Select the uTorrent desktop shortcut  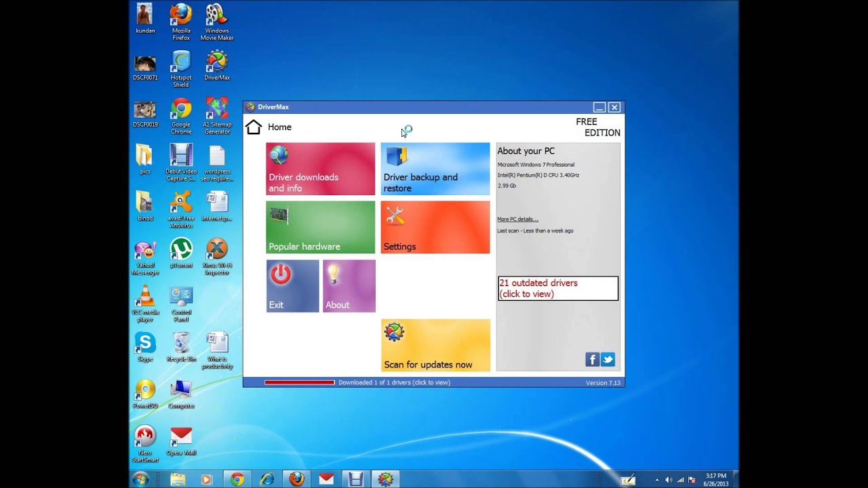coord(181,253)
